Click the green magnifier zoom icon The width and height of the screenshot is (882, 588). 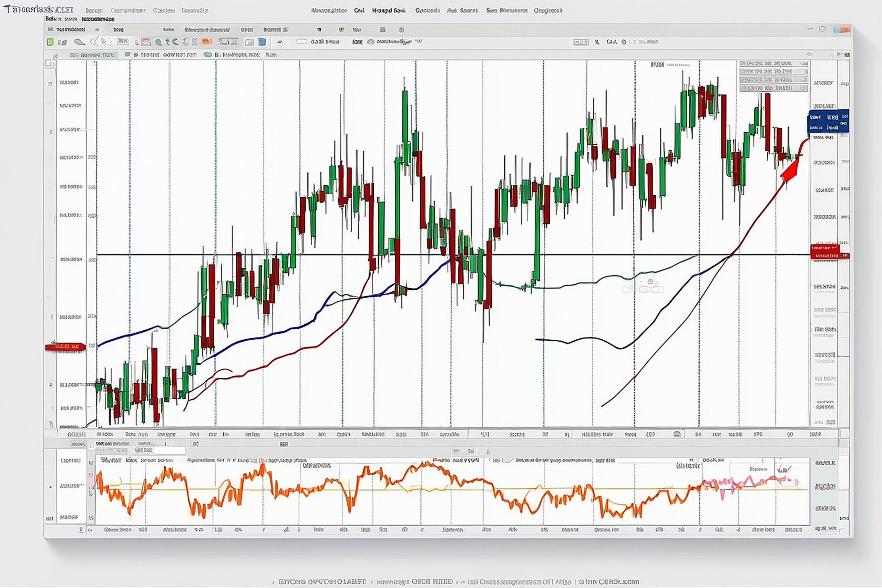[x=158, y=42]
